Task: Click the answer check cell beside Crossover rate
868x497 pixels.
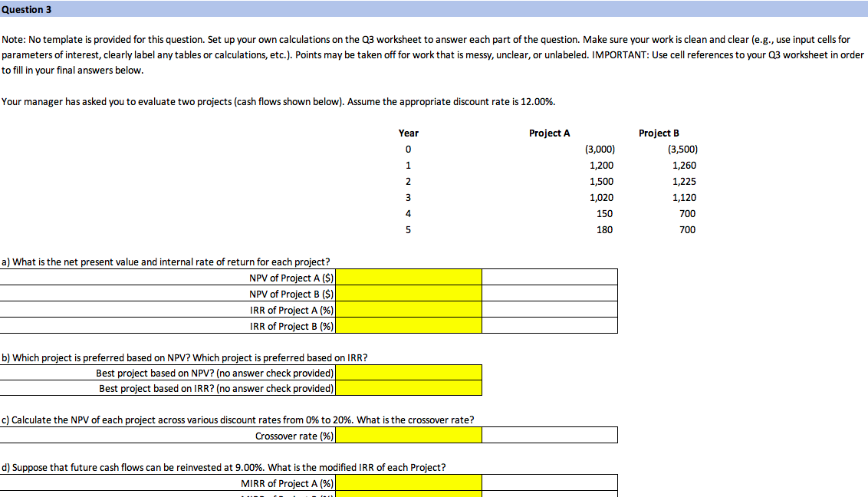Action: (x=550, y=436)
